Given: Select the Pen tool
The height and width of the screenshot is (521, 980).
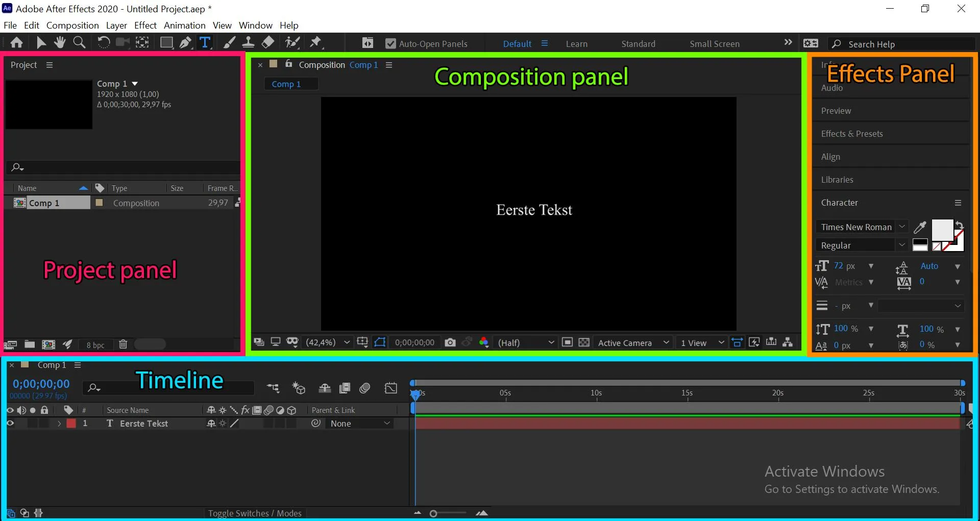Looking at the screenshot, I should click(x=185, y=43).
